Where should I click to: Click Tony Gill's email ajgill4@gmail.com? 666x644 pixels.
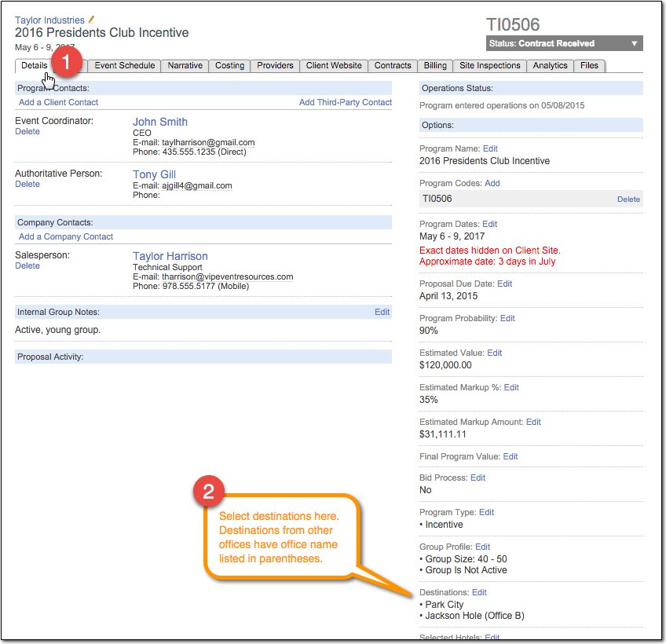[197, 185]
